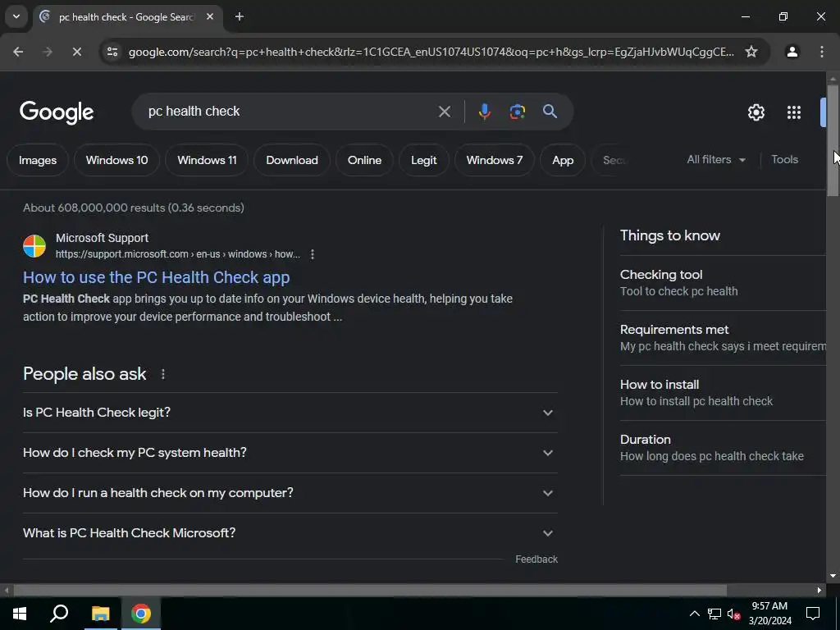This screenshot has height=630, width=840.
Task: Click the forward navigation arrow
Action: [47, 52]
